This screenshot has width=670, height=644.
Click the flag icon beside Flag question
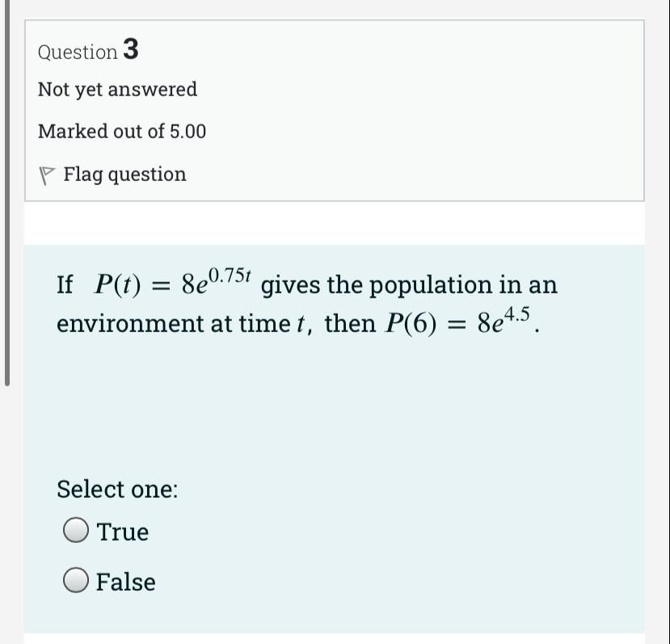click(46, 173)
